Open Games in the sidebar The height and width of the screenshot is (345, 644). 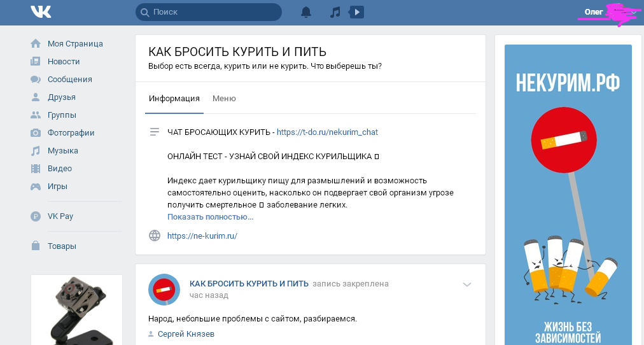(57, 187)
